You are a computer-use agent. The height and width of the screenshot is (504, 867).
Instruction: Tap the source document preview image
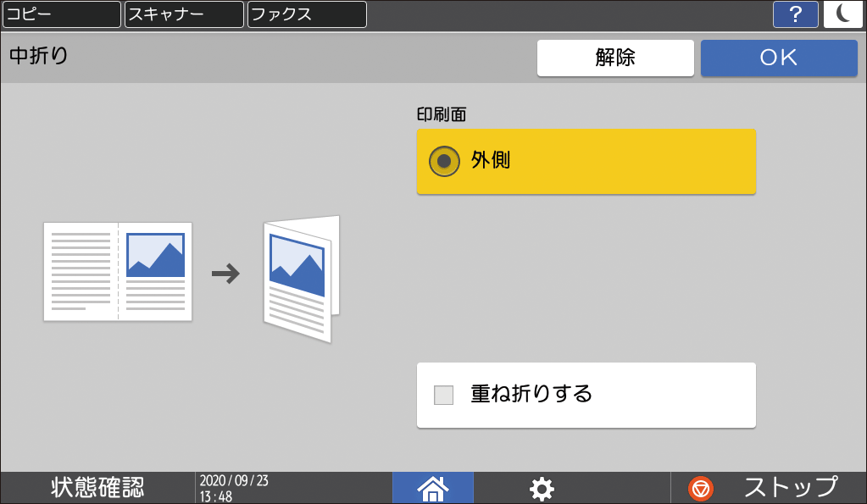click(x=117, y=269)
